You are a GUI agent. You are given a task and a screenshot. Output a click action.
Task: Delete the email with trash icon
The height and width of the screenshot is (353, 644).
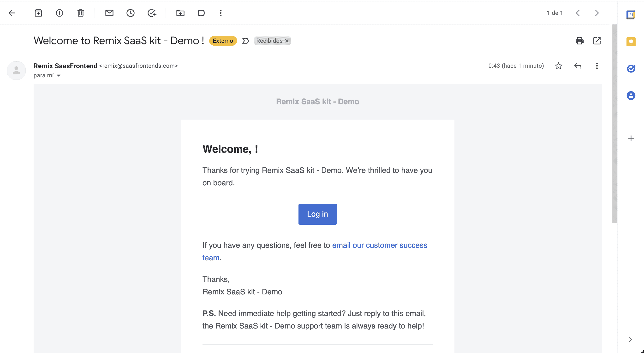click(81, 13)
